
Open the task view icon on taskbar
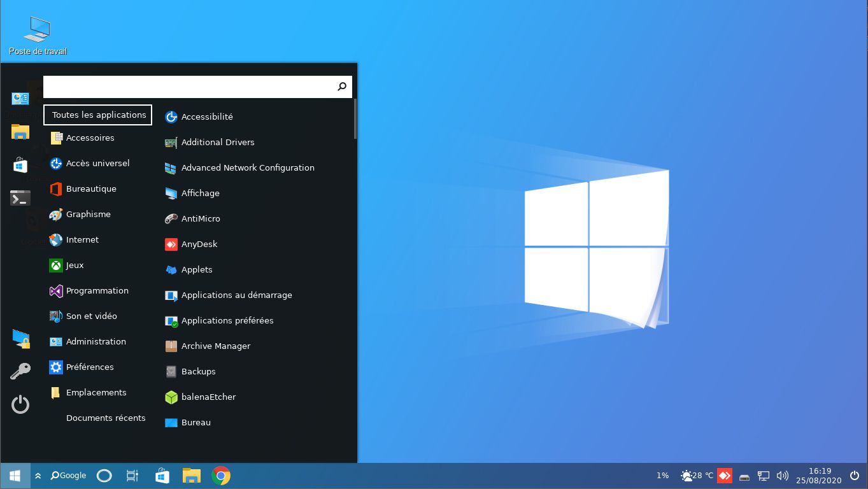(132, 476)
